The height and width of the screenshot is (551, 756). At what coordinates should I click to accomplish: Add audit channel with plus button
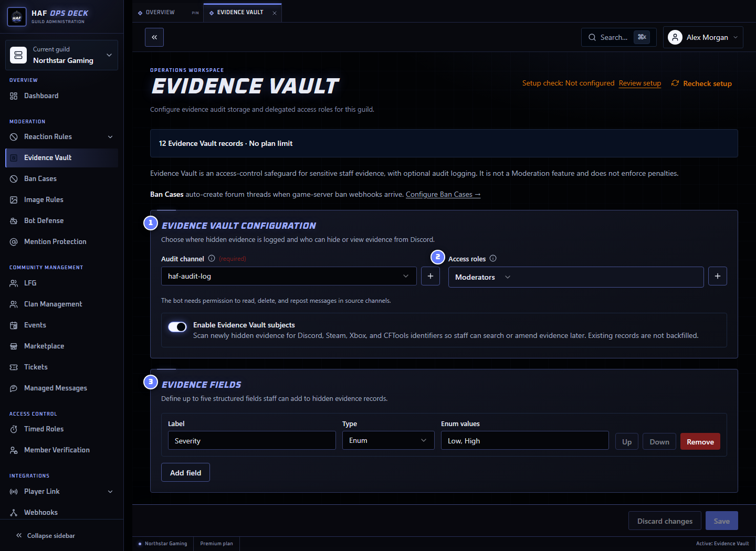[x=430, y=276]
